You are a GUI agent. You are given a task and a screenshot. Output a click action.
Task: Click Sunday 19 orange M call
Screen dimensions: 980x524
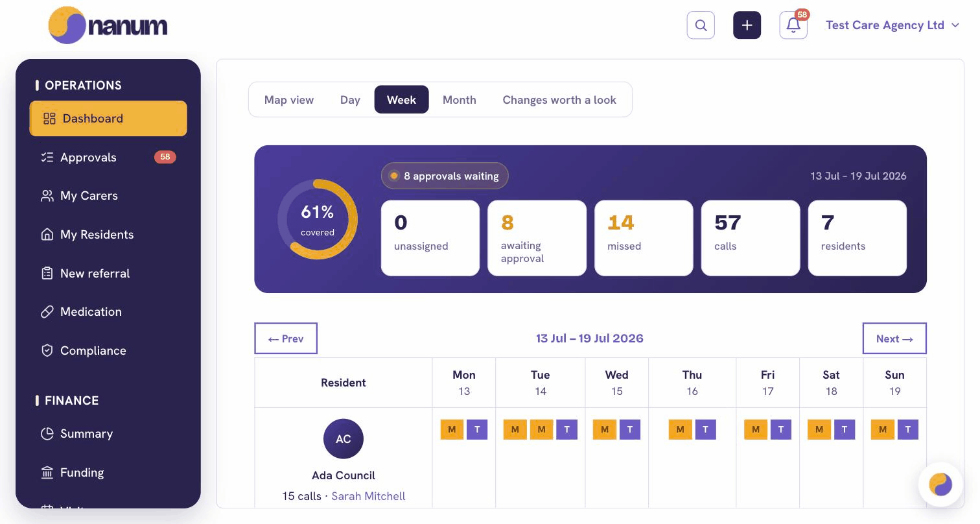883,429
